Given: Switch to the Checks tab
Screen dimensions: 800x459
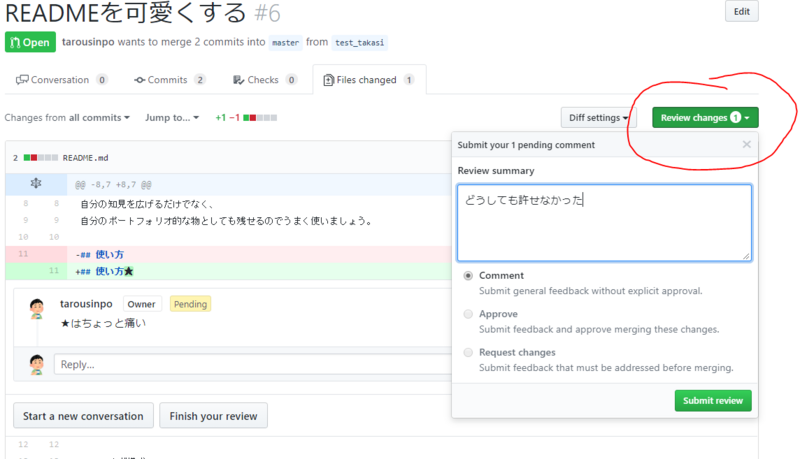Looking at the screenshot, I should 264,80.
